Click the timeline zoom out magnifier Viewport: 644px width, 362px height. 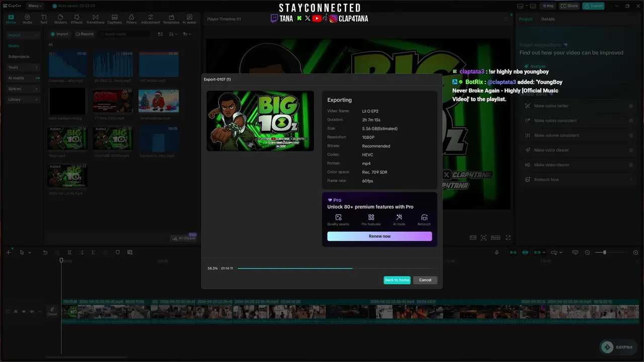pyautogui.click(x=587, y=252)
